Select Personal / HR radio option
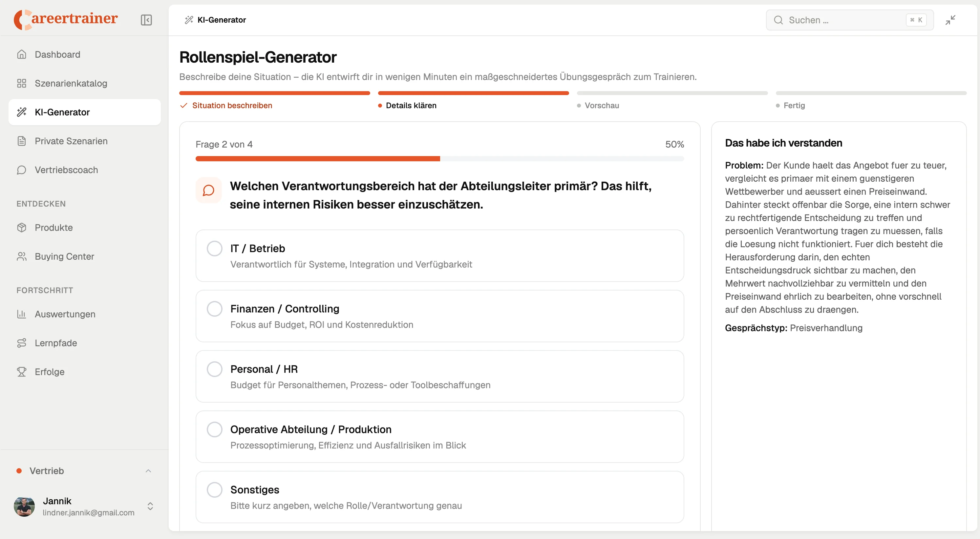Screen dimensions: 980x539 [x=215, y=369]
